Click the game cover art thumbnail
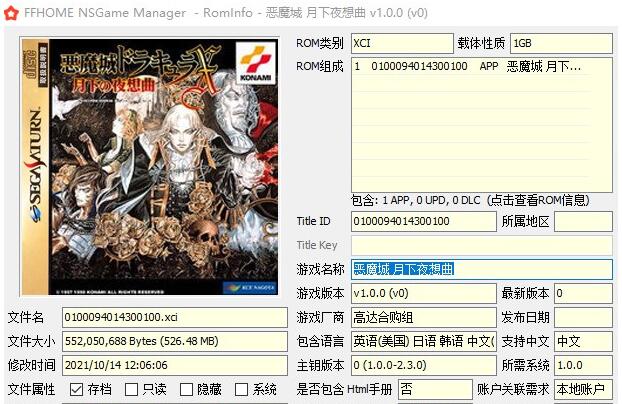The height and width of the screenshot is (404, 622). (150, 167)
